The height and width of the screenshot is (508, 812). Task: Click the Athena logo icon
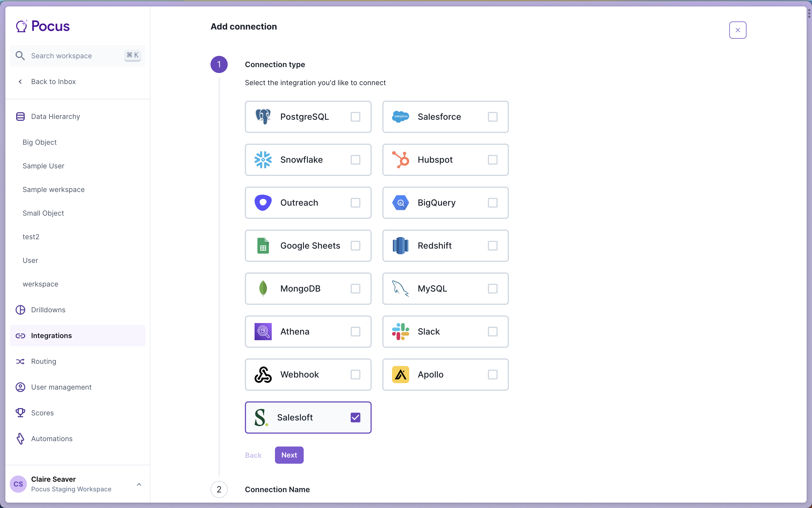pyautogui.click(x=263, y=332)
